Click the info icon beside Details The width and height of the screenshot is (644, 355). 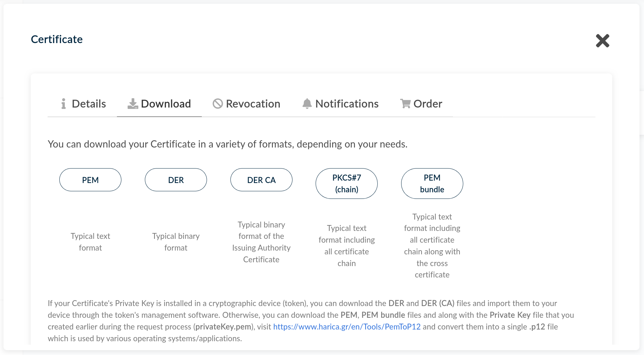[63, 104]
